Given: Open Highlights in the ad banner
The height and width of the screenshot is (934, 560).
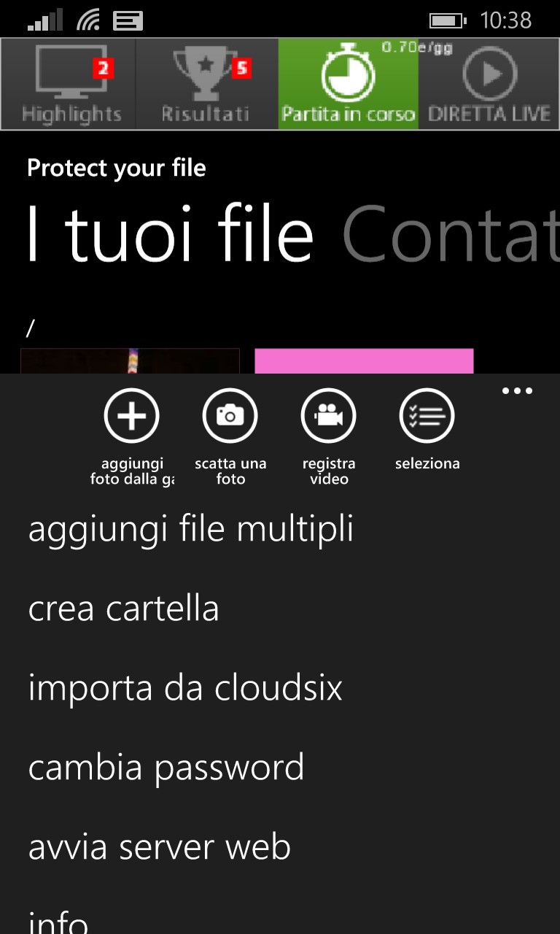Looking at the screenshot, I should (69, 84).
